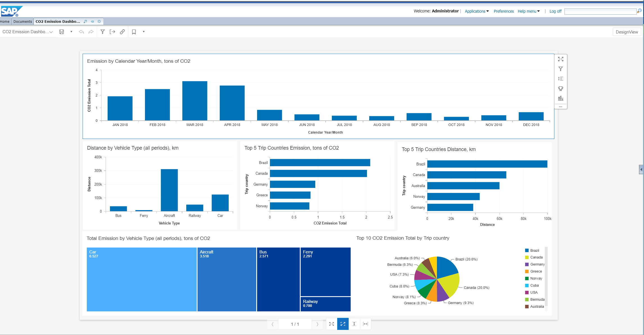
Task: Select the CO2 Emission Dashboard tab
Action: [58, 21]
